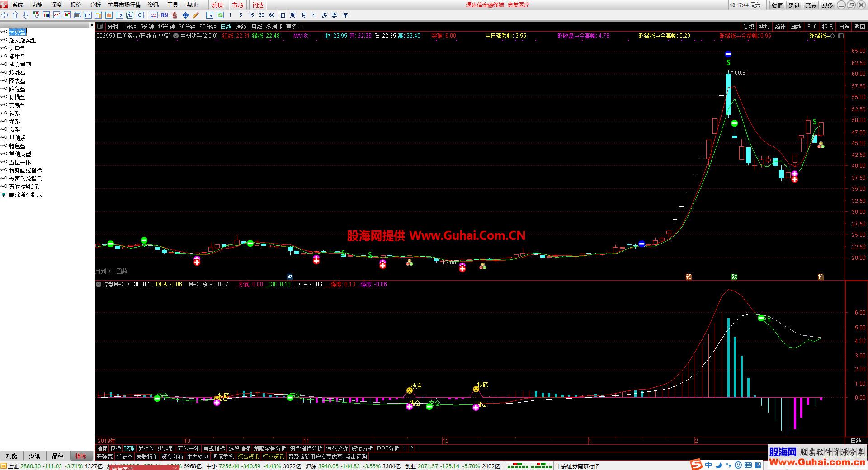This screenshot has width=868, height=470.
Task: Switch to 60分钟 period tab
Action: coord(208,27)
